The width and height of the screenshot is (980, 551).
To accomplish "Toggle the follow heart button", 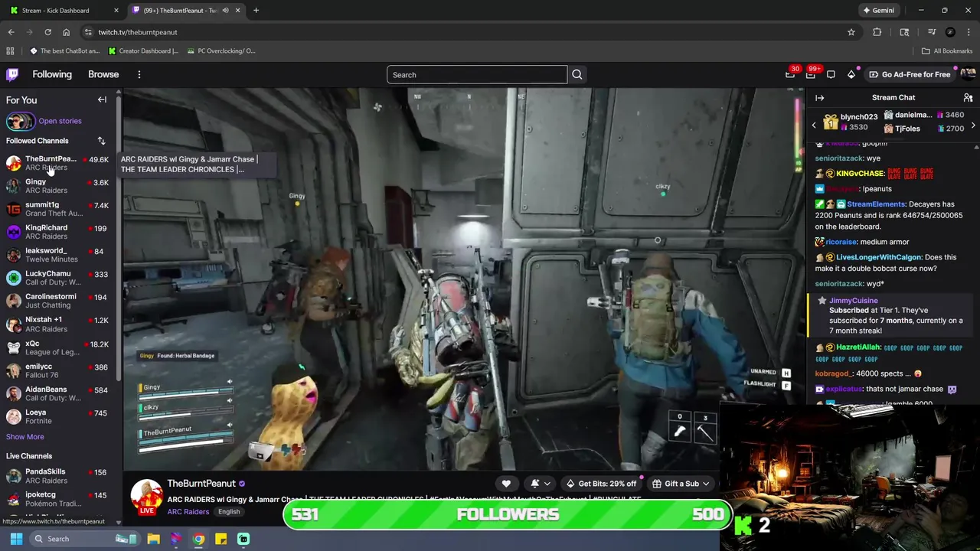I will [506, 484].
